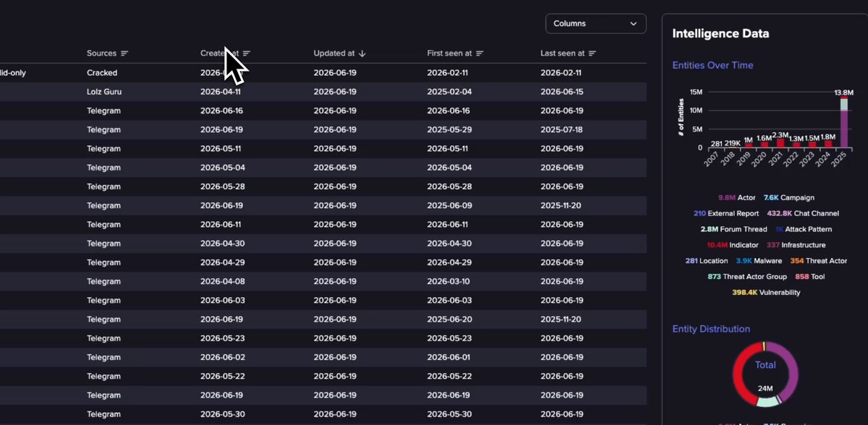The height and width of the screenshot is (425, 868).
Task: Click the Entity Distribution heading
Action: [x=711, y=329]
